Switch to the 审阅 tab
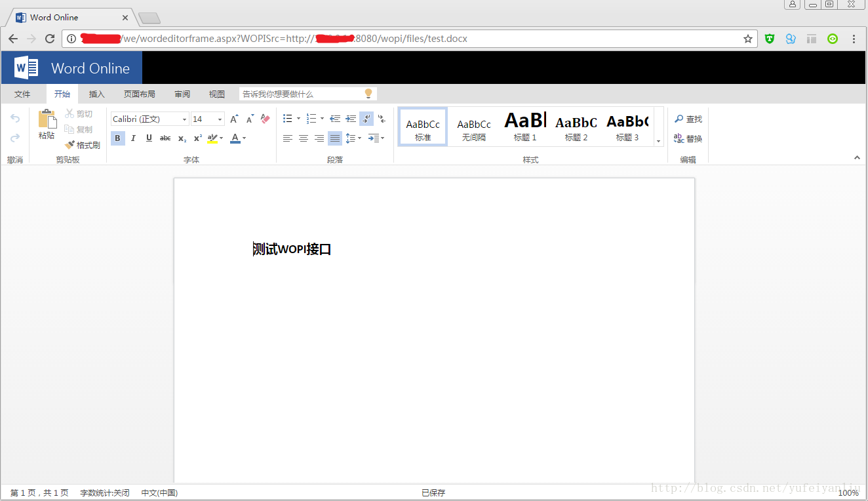The width and height of the screenshot is (868, 501). (x=182, y=94)
